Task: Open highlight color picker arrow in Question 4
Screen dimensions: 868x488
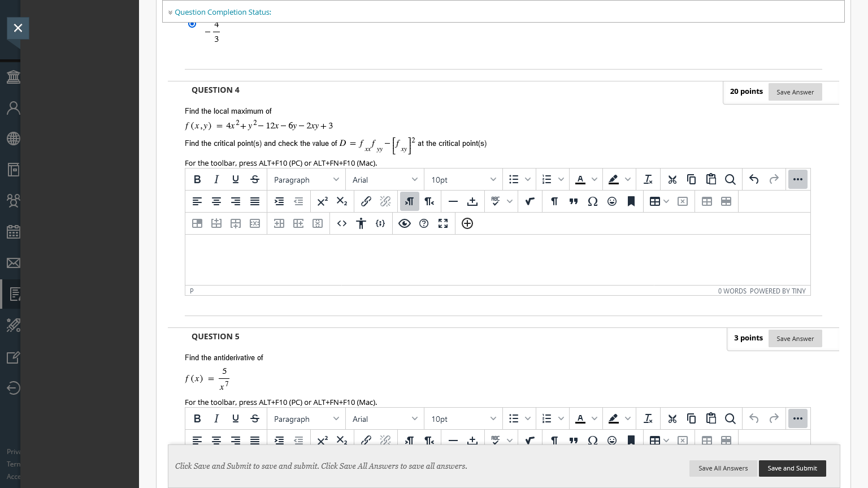Action: click(x=628, y=180)
